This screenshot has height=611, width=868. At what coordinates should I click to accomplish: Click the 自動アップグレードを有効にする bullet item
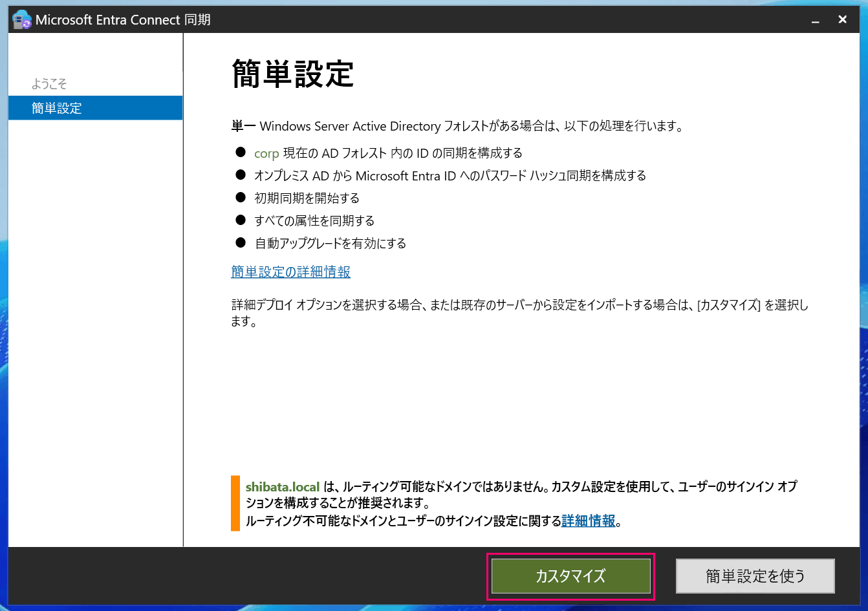pos(330,244)
